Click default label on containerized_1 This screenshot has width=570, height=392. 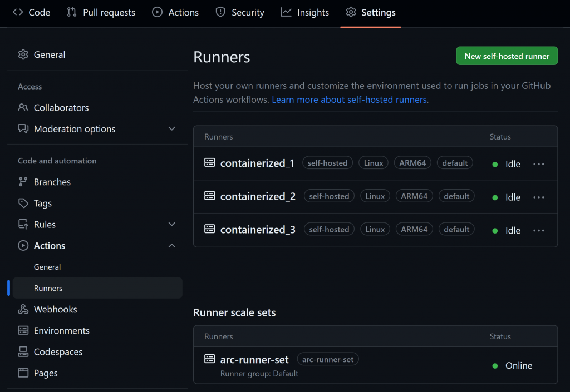coord(455,163)
